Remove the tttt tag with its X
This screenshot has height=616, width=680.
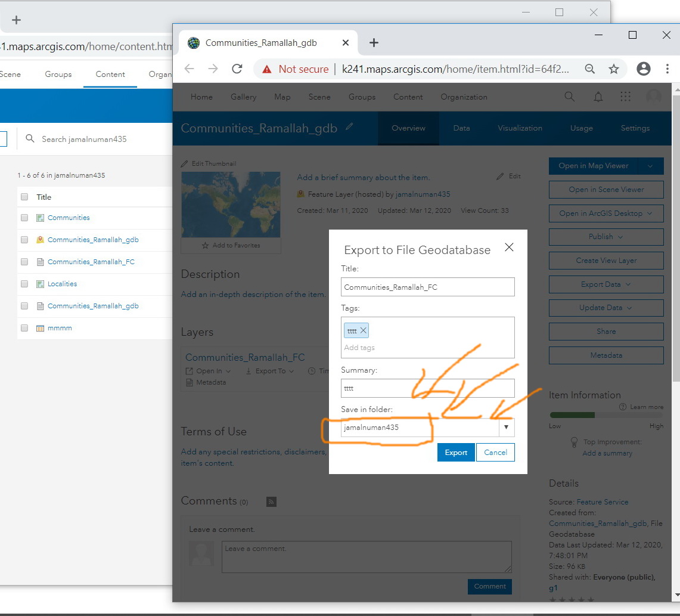(x=364, y=330)
